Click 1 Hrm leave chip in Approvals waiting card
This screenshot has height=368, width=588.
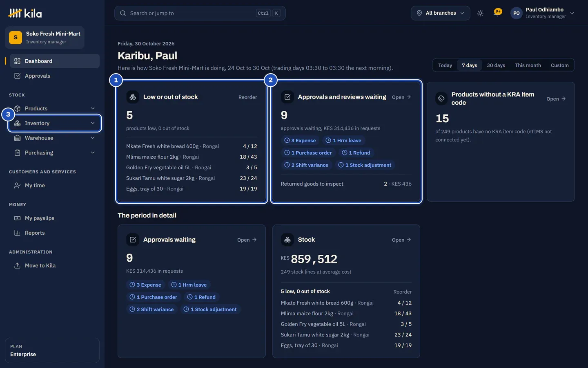[189, 285]
